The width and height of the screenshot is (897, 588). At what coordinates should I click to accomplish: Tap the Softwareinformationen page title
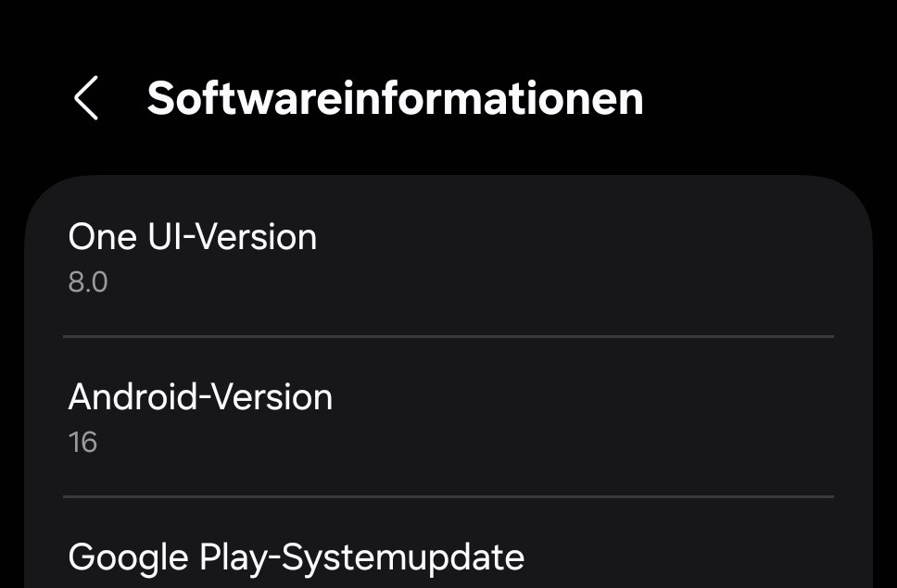pos(396,99)
